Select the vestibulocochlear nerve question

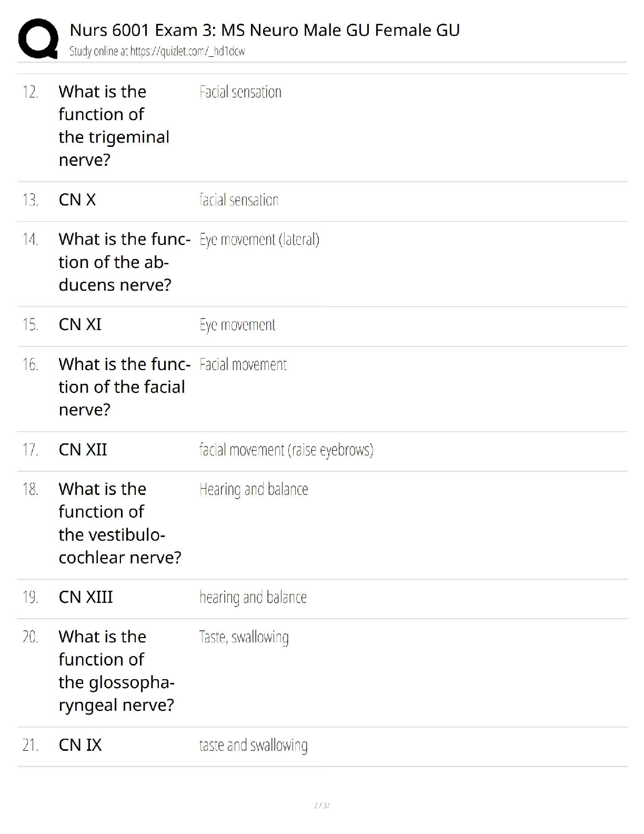120,523
